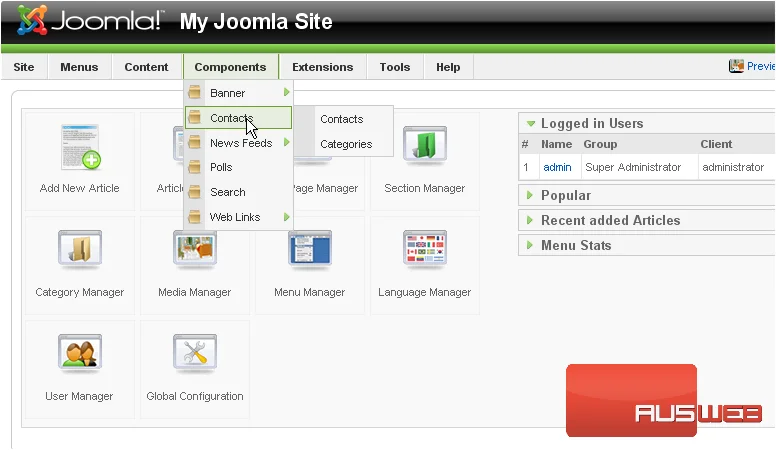Select News Feeds in Components dropdown
The image size is (776, 450).
(x=239, y=143)
